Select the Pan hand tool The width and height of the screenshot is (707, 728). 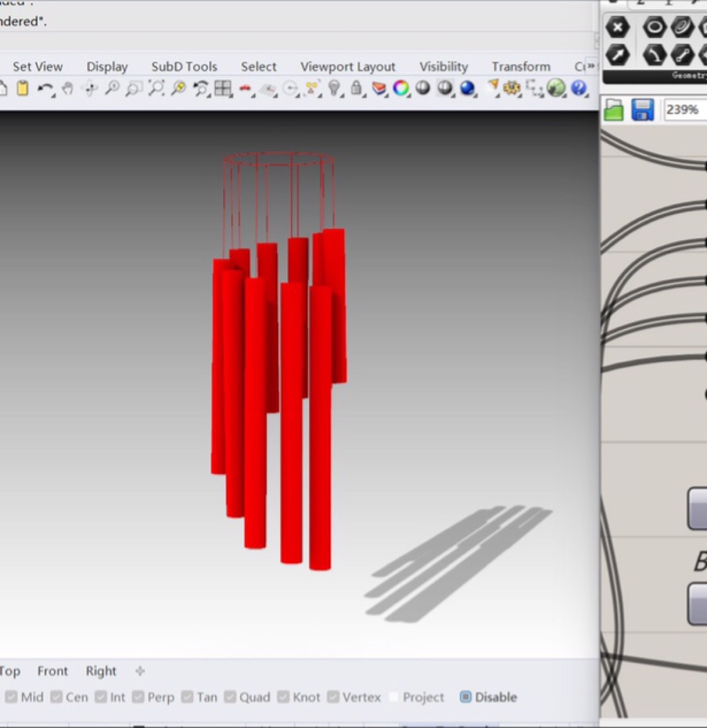click(x=68, y=88)
